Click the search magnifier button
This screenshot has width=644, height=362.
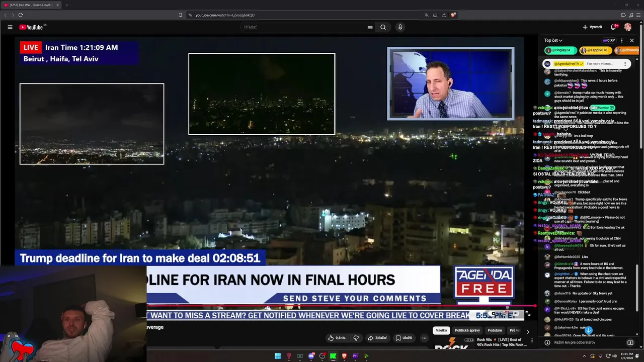(x=383, y=27)
